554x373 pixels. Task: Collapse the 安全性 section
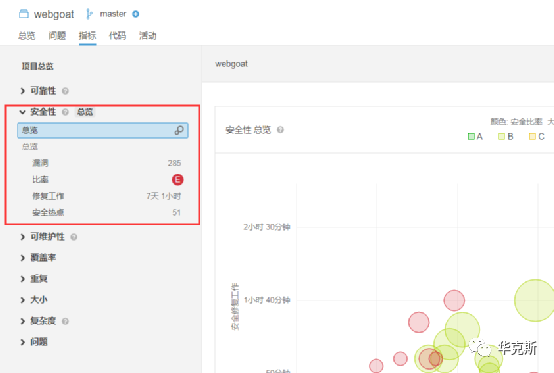coord(23,112)
